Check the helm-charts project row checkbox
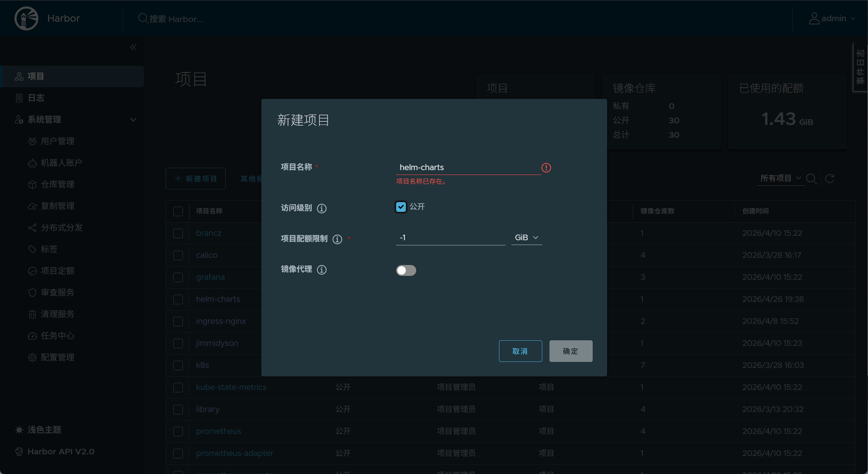Viewport: 868px width, 474px height. [x=178, y=299]
